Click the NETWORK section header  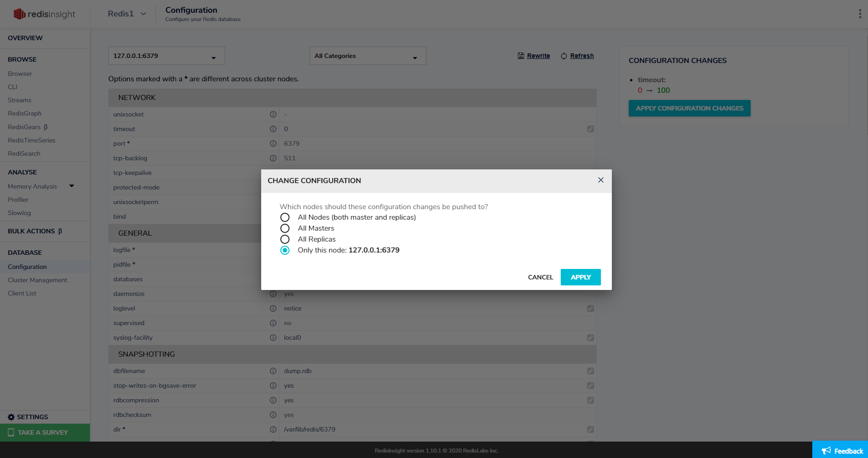tap(352, 98)
